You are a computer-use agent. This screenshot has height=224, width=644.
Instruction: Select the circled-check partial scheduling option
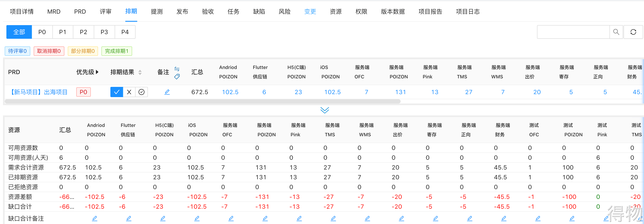pos(142,92)
